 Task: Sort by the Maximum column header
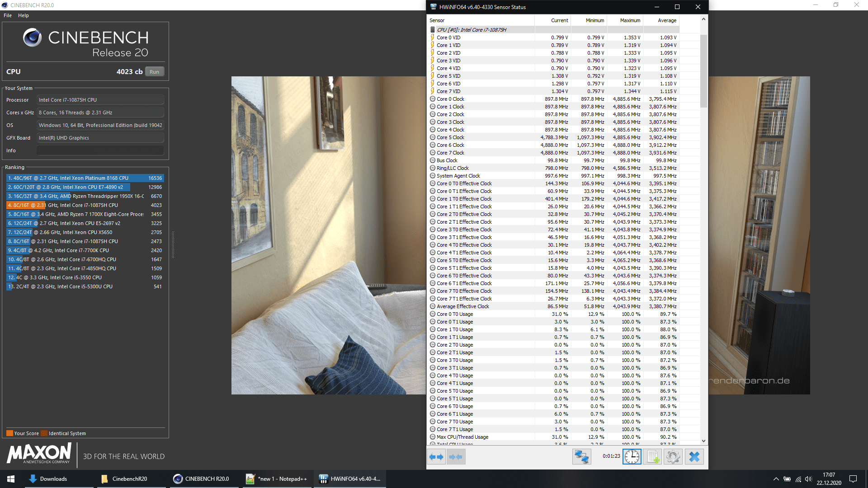[625, 20]
